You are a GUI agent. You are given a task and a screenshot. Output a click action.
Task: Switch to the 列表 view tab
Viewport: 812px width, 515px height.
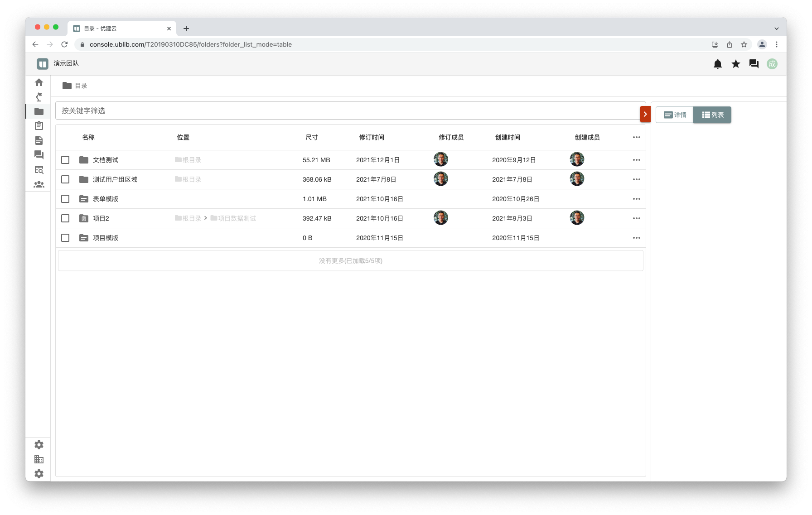712,115
